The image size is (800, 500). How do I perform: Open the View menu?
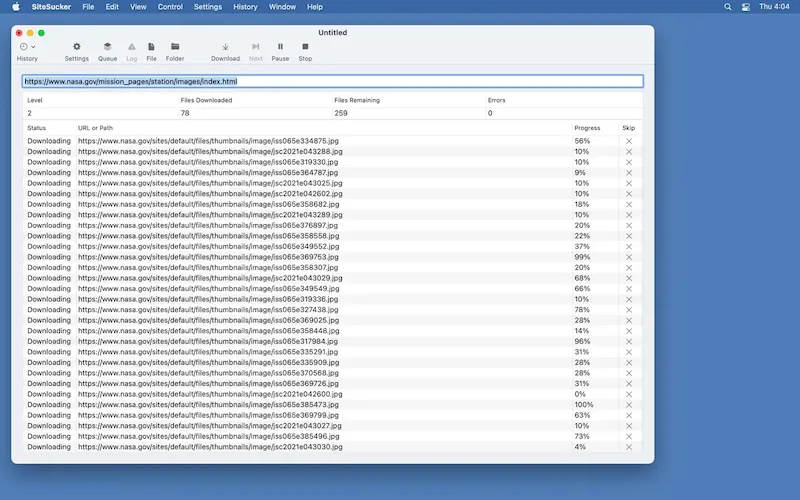click(138, 7)
